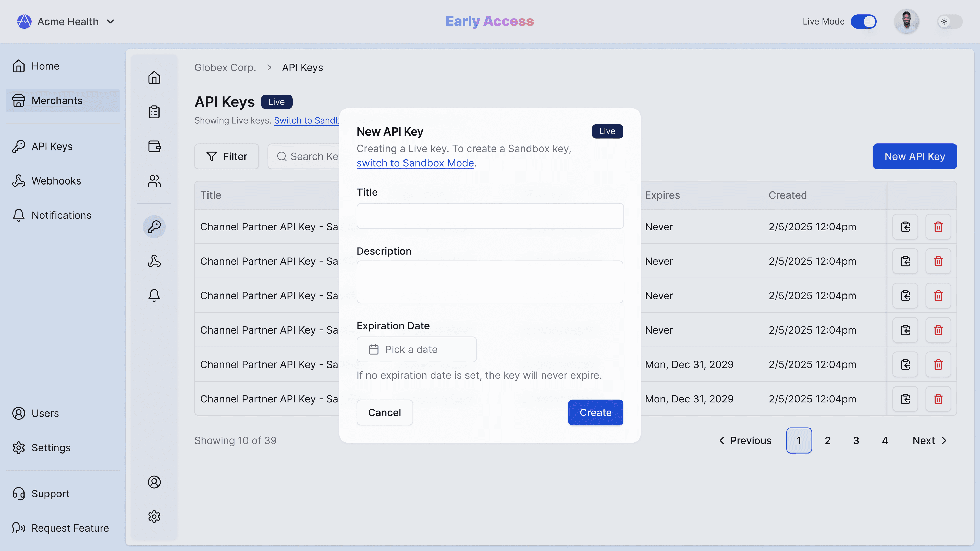Image resolution: width=980 pixels, height=551 pixels.
Task: Click the copy icon in the fifth key row
Action: coord(905,364)
